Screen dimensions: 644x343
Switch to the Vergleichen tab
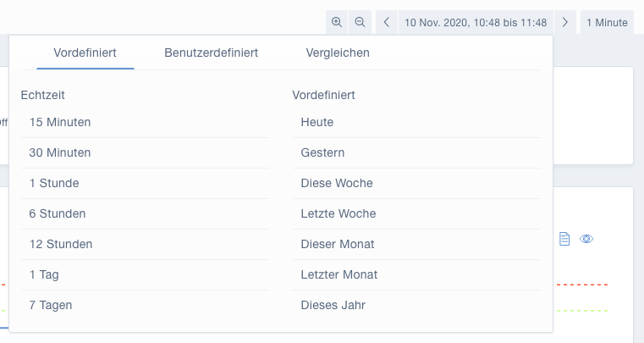pyautogui.click(x=338, y=53)
